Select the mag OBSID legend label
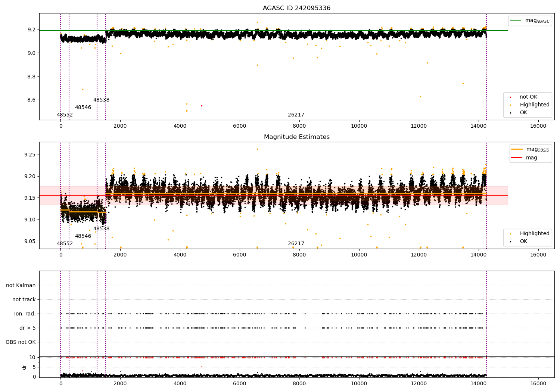Image resolution: width=560 pixels, height=392 pixels. coord(538,149)
